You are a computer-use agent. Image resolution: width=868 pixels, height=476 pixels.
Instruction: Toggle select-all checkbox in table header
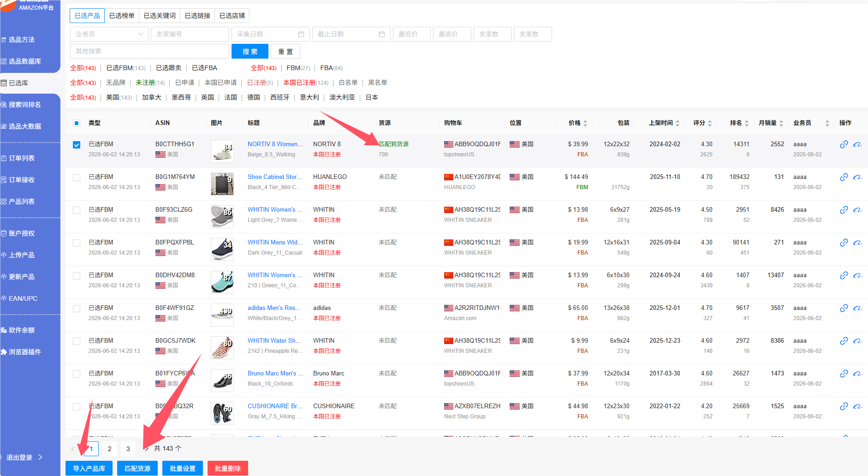[77, 123]
